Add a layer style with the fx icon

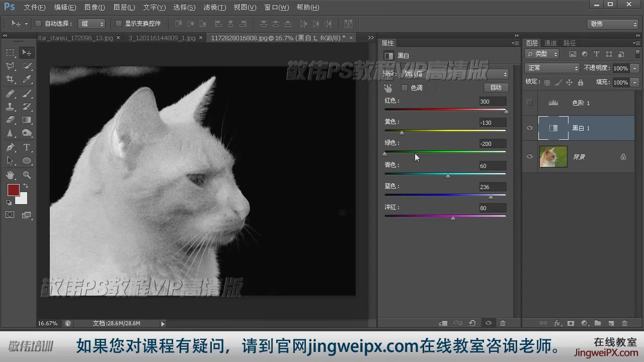pos(557,323)
